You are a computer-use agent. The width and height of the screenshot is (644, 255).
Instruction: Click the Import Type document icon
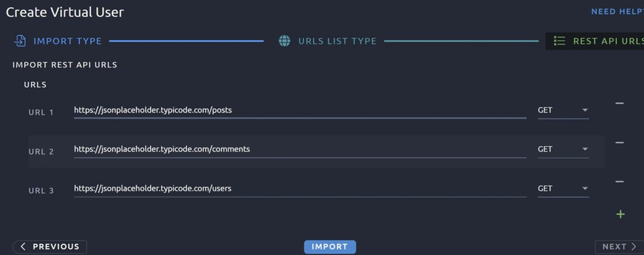[20, 41]
